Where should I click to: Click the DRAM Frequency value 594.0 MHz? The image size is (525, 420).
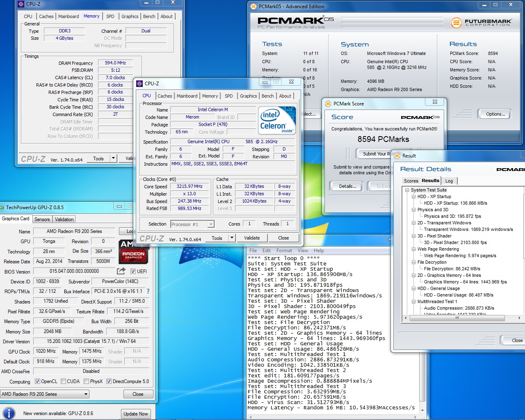pos(115,63)
